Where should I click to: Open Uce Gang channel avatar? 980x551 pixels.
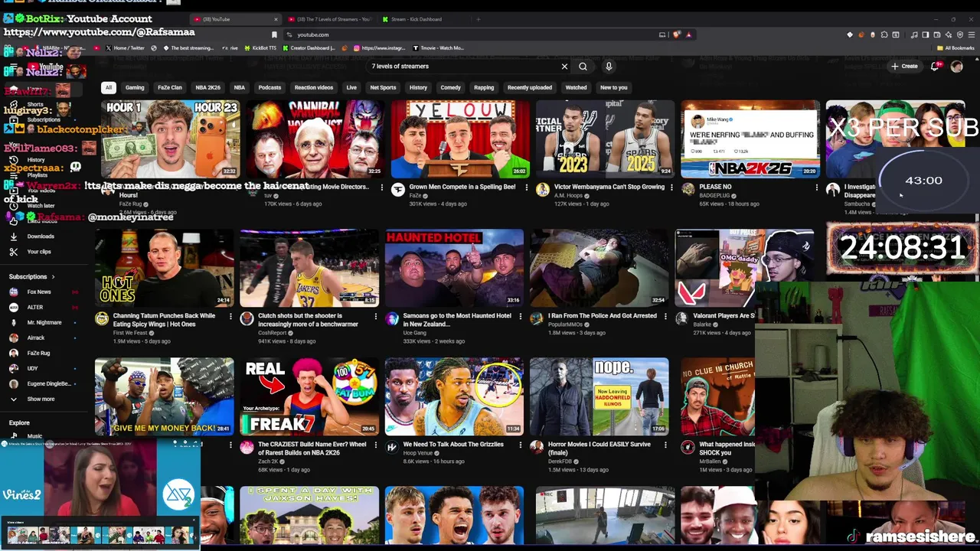coord(392,319)
